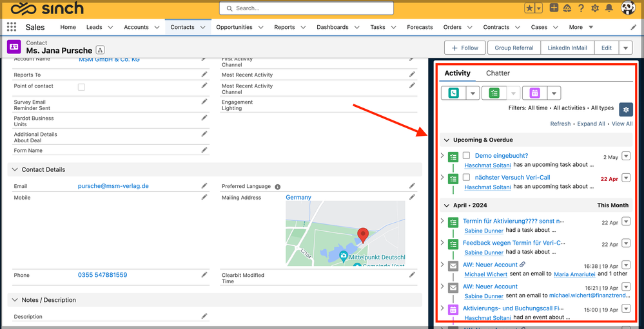The width and height of the screenshot is (644, 329).
Task: Click the View All link
Action: (x=622, y=124)
